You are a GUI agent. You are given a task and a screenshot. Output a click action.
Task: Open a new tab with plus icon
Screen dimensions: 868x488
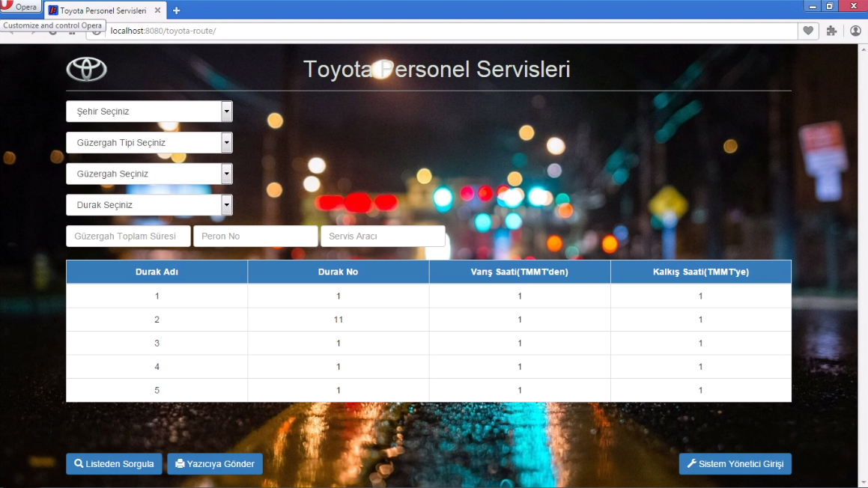(177, 10)
